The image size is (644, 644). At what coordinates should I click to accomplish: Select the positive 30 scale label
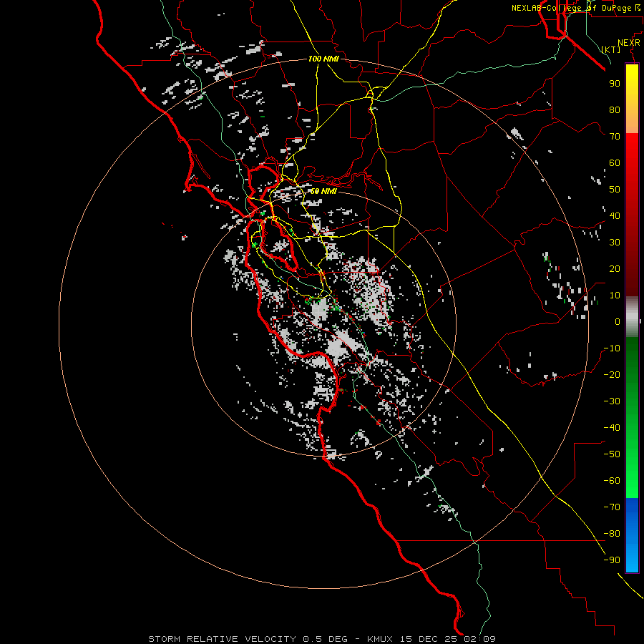(615, 243)
